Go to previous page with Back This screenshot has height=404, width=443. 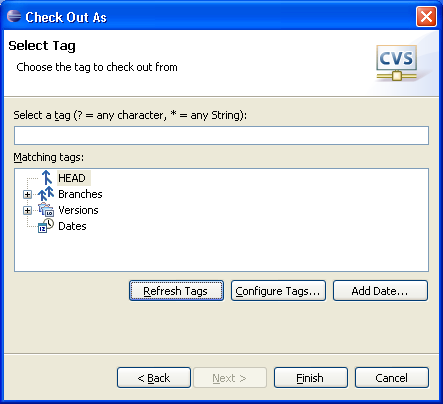(154, 378)
